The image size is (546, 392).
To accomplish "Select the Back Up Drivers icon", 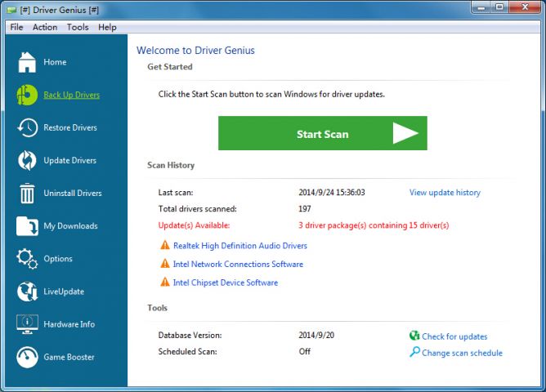I will click(27, 95).
